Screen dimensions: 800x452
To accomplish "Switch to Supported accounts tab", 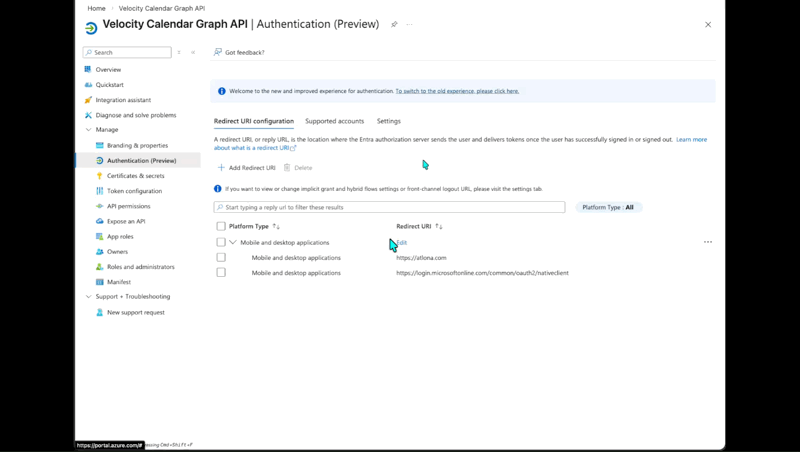I will [335, 121].
